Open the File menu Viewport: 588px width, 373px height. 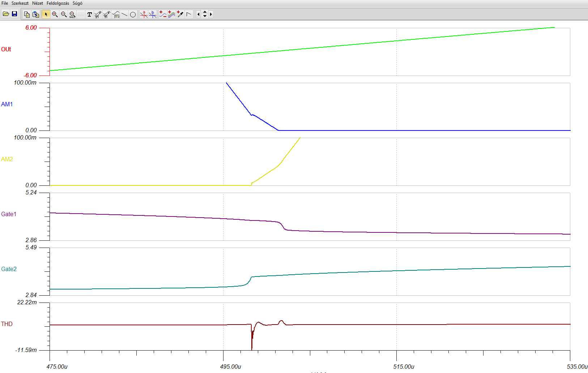point(5,3)
